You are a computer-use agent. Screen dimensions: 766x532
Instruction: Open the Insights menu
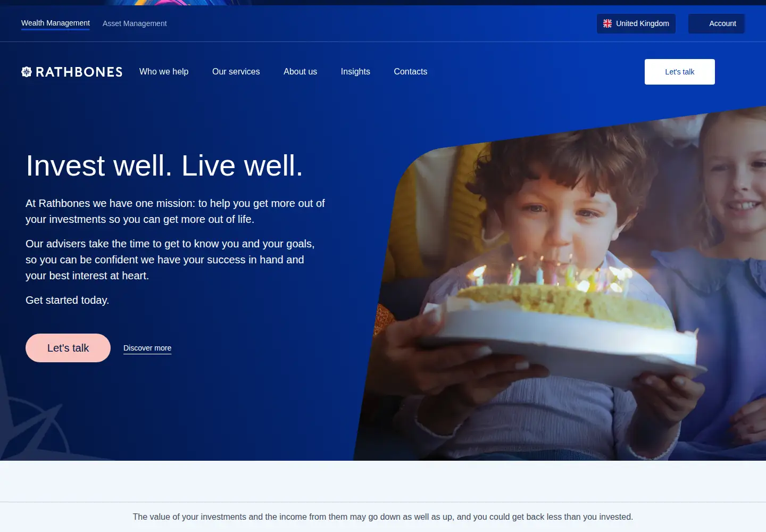[355, 72]
